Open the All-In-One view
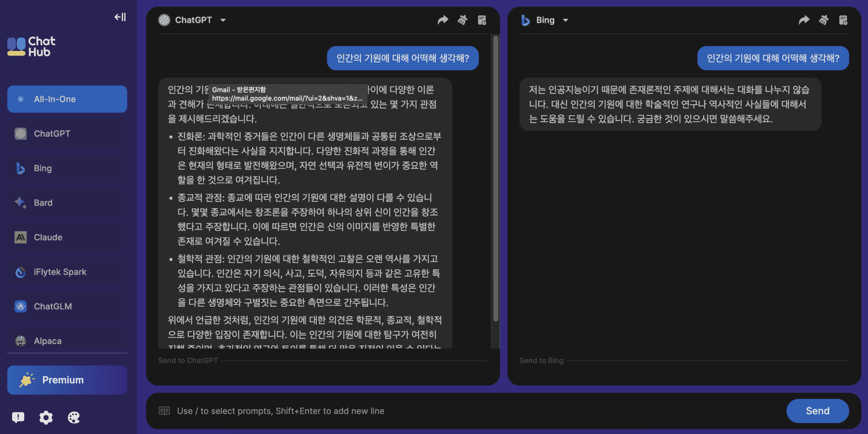 (x=67, y=99)
